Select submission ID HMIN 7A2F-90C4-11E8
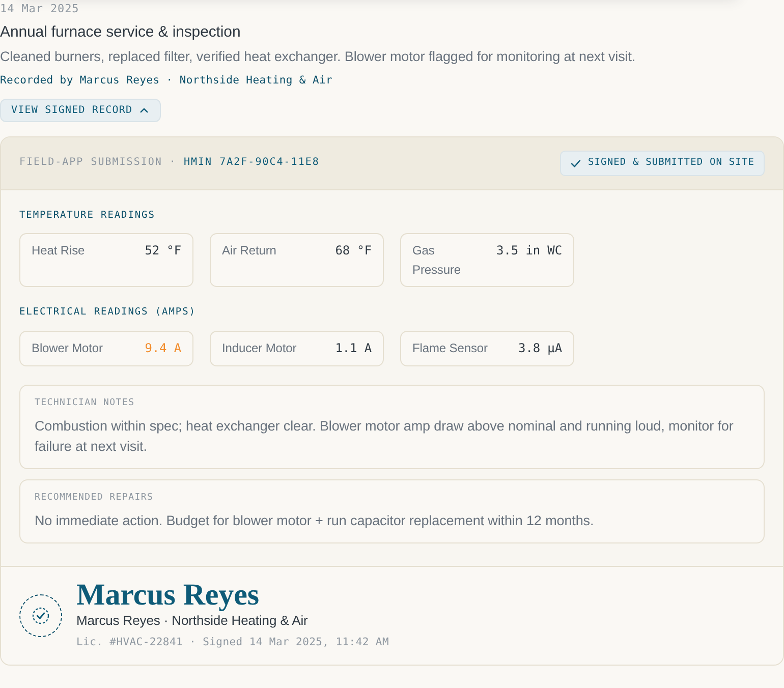Screen dimensions: 784x688 (x=251, y=162)
